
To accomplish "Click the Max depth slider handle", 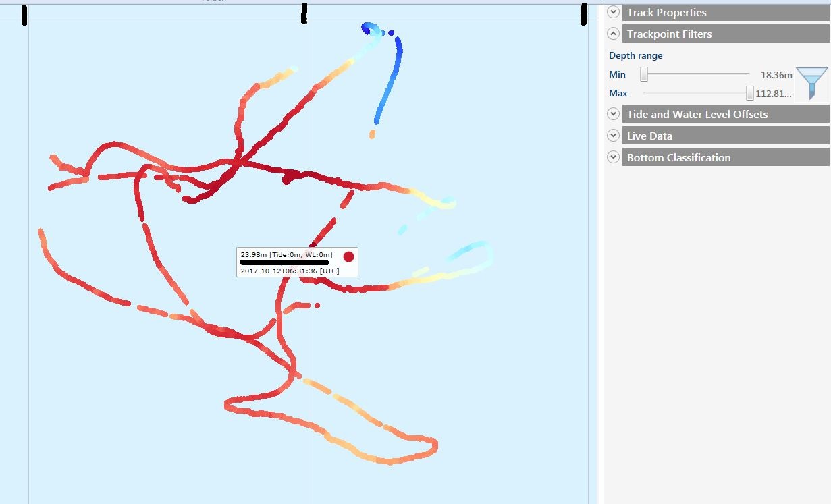I will click(x=749, y=93).
